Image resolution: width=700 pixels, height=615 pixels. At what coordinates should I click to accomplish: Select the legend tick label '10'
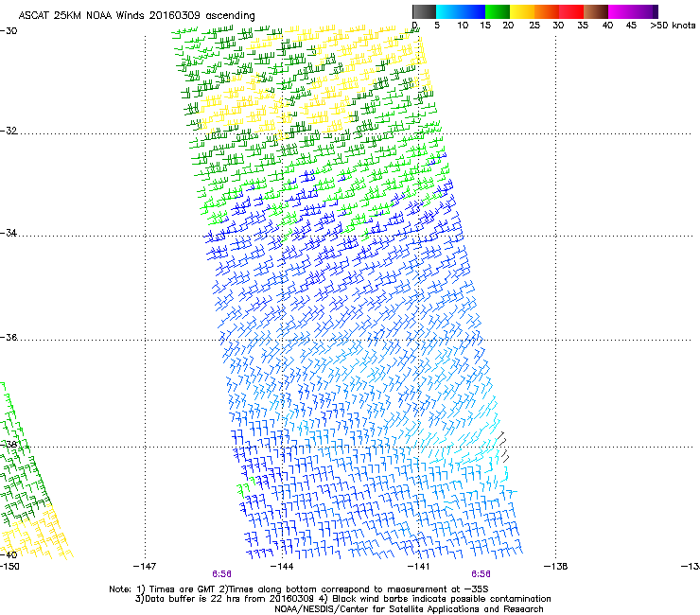(x=463, y=26)
